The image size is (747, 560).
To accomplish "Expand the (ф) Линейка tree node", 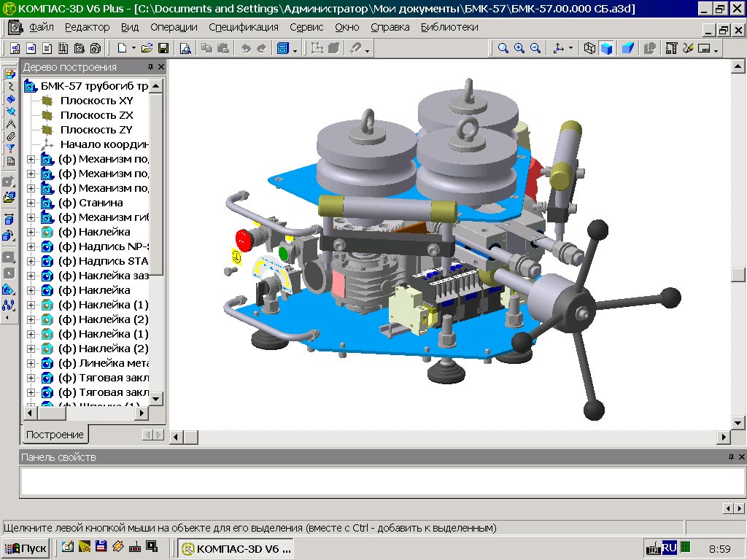I will 31,363.
